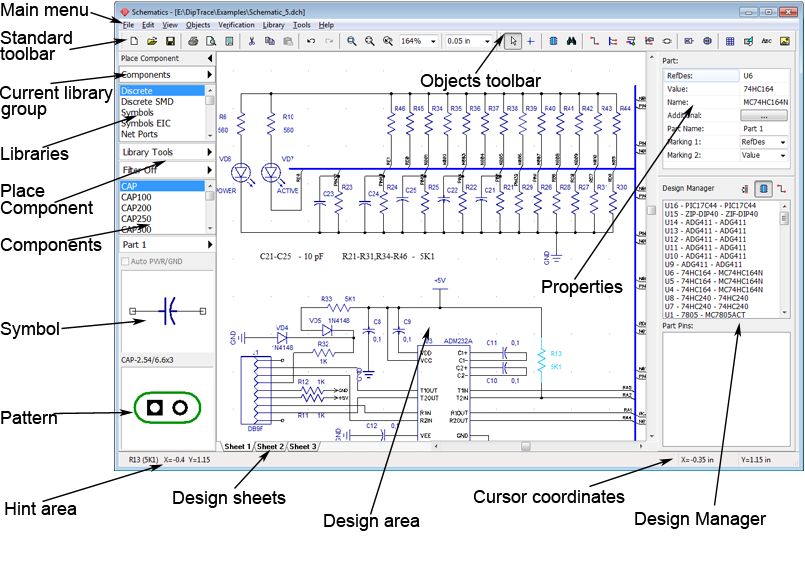
Task: Select CAP100 in the components list
Action: pyautogui.click(x=136, y=197)
